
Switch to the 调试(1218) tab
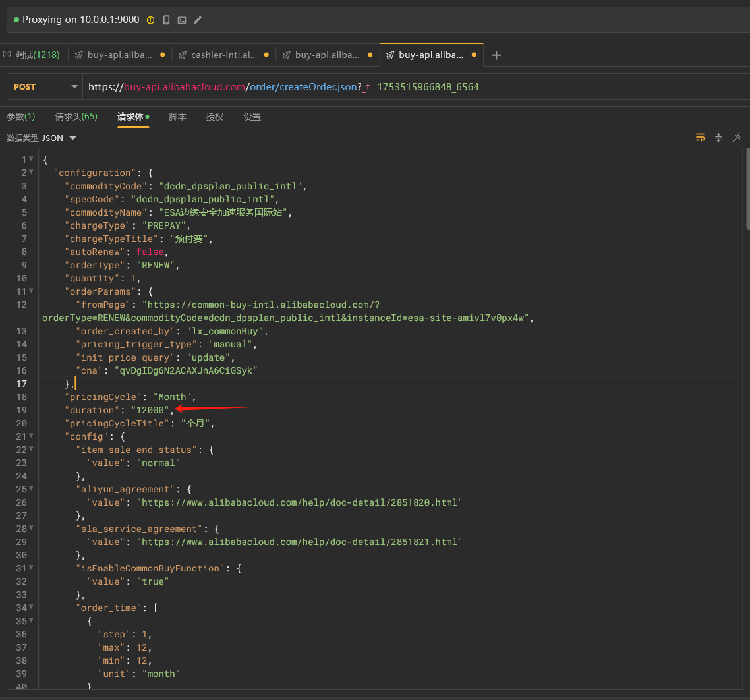point(32,55)
